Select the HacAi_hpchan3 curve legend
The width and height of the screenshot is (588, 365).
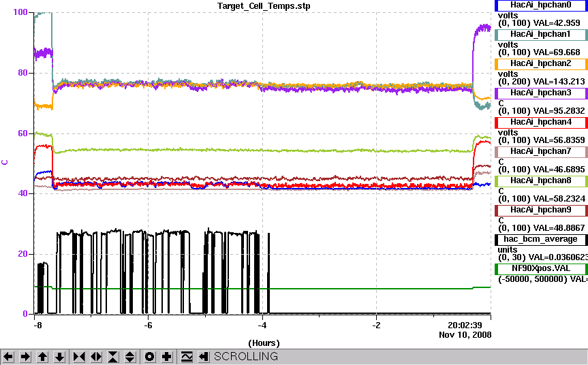point(541,93)
